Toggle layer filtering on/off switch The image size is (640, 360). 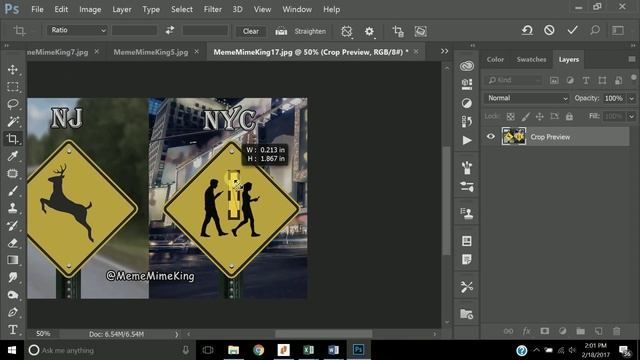pyautogui.click(x=633, y=78)
